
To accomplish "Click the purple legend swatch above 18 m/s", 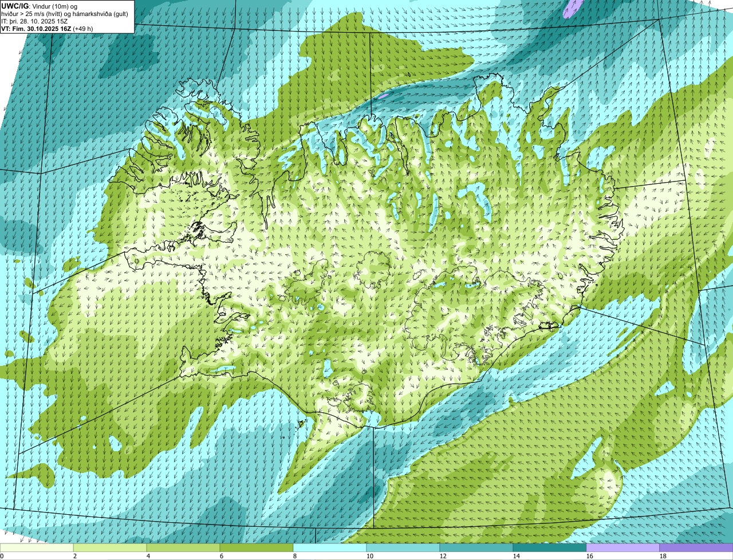I will [x=696, y=548].
